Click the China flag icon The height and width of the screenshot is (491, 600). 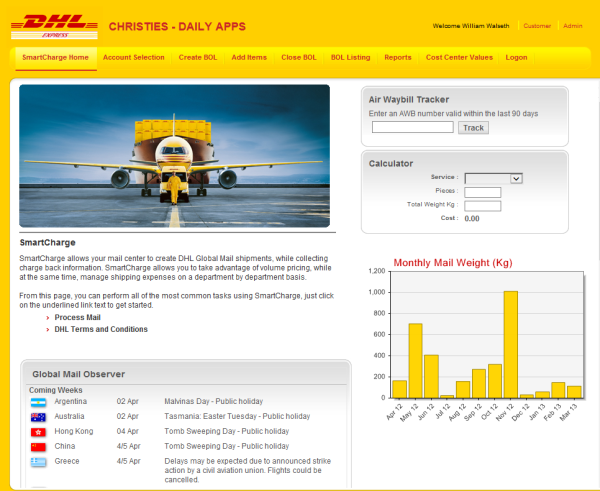(x=39, y=446)
